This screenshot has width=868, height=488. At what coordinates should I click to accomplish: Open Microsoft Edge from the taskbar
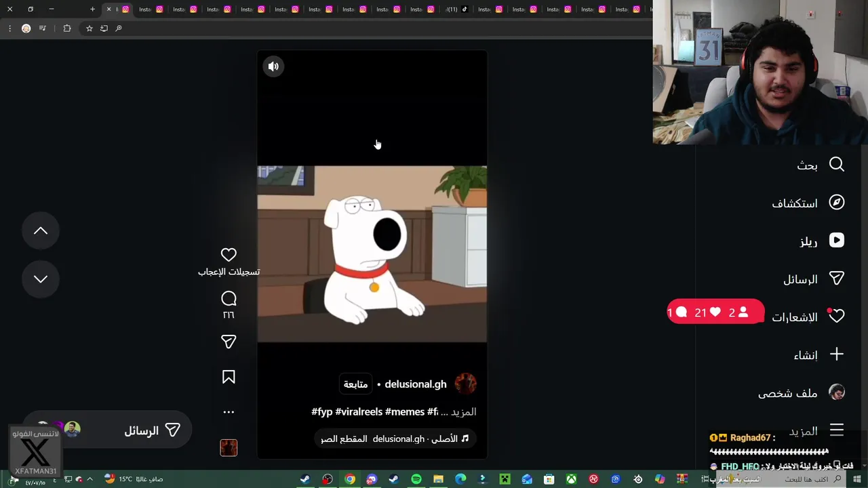460,479
